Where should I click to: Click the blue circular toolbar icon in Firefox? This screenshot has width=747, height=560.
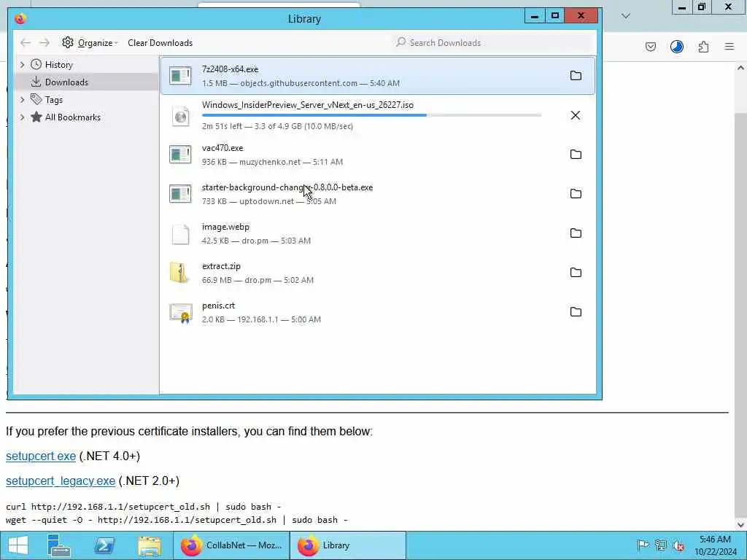coord(676,47)
